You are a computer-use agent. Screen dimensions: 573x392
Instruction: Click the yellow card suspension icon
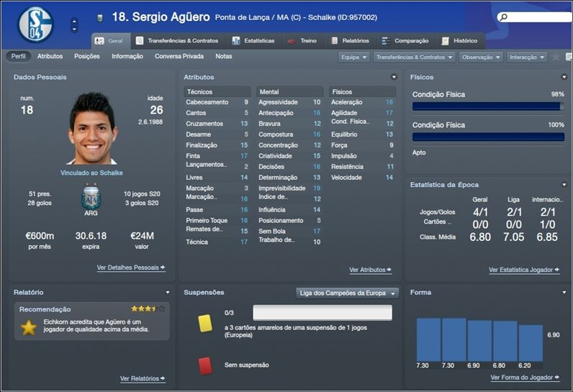pyautogui.click(x=205, y=324)
